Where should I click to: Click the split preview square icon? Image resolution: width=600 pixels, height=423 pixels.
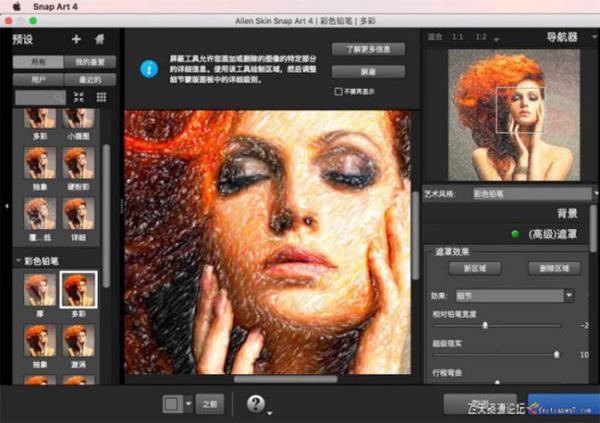pos(173,404)
